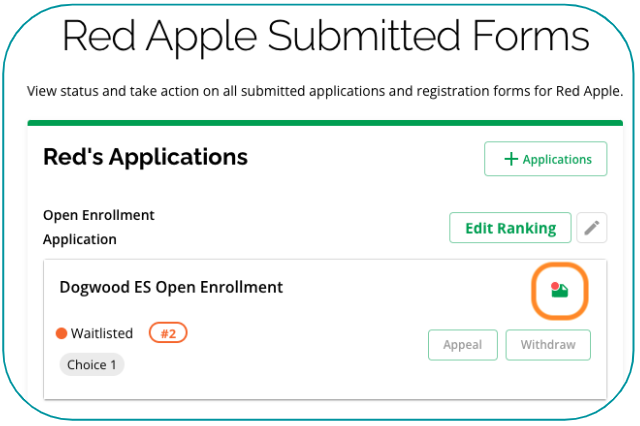Click the Waitlisted status text
The width and height of the screenshot is (640, 426).
click(x=102, y=334)
